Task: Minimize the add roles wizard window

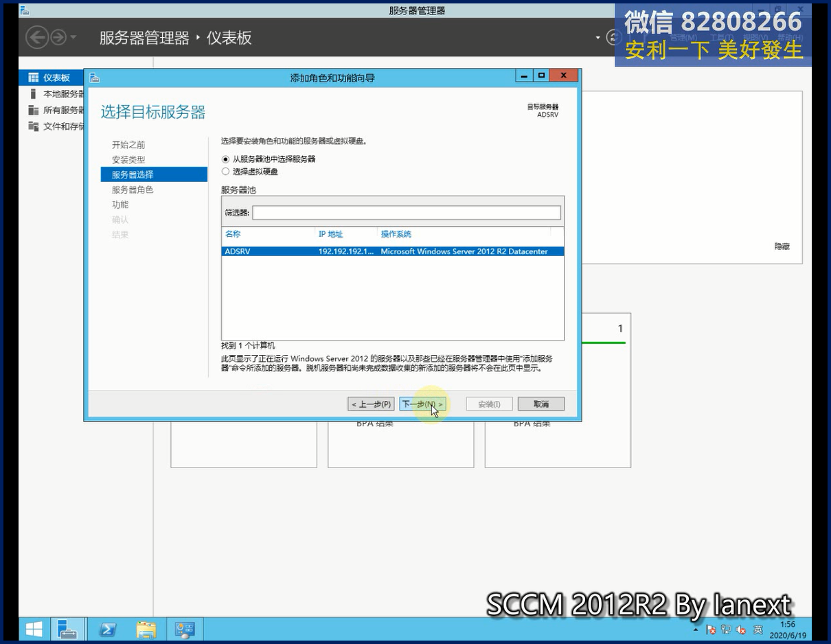Action: click(x=525, y=76)
